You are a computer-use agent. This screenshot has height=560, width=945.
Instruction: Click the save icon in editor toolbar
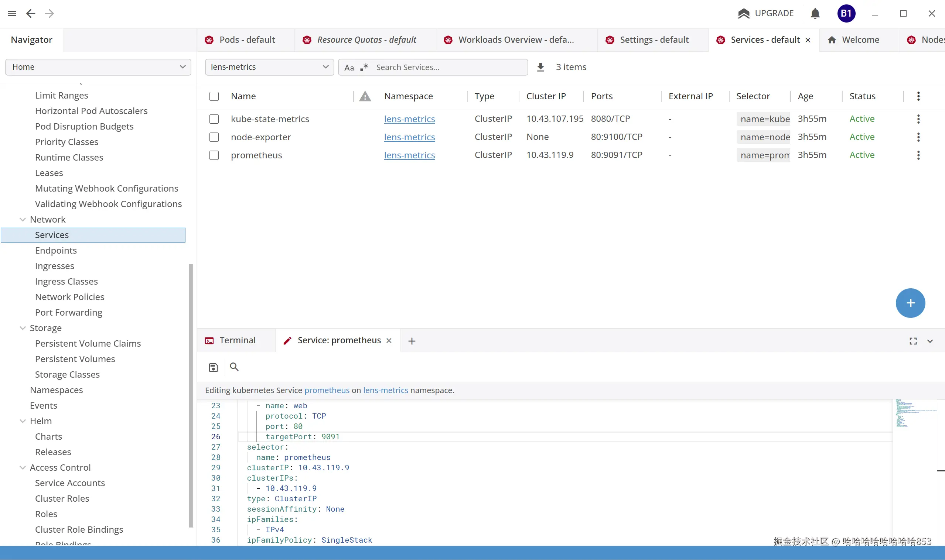(213, 367)
